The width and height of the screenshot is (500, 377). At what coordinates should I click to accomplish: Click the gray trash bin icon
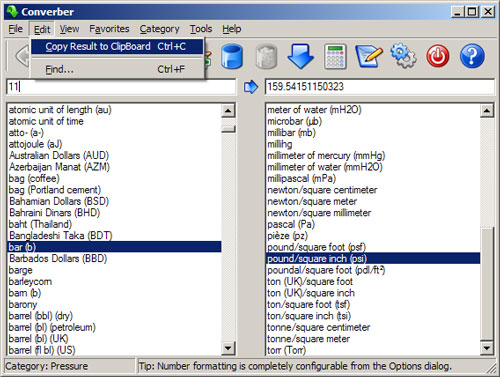point(266,56)
